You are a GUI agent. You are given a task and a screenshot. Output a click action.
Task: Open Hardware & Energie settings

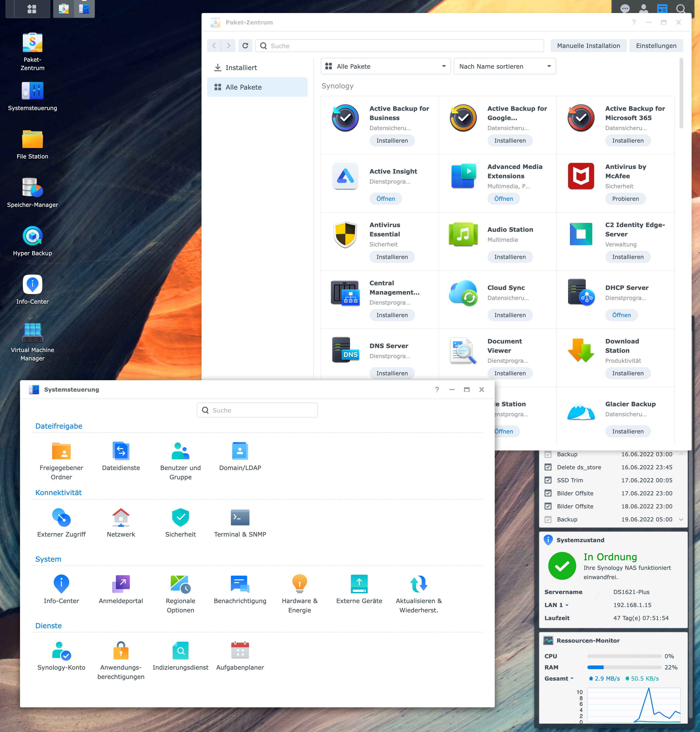[x=299, y=584]
